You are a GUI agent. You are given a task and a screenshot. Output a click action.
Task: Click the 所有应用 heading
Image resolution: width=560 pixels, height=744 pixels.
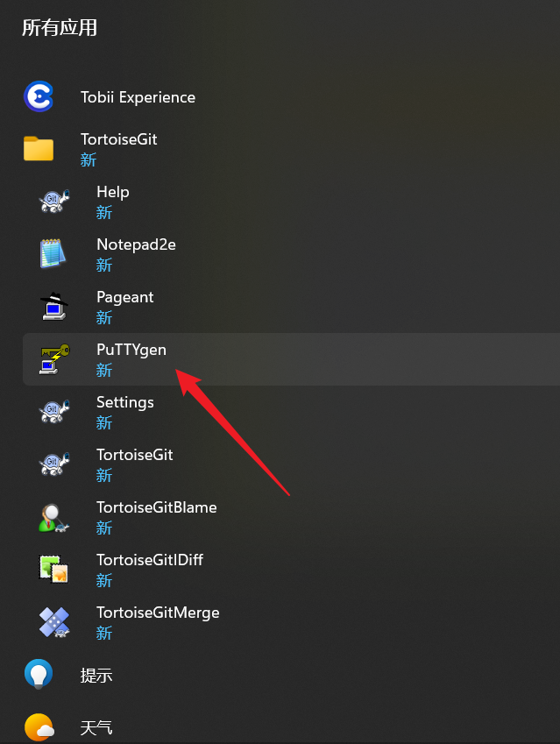(60, 28)
